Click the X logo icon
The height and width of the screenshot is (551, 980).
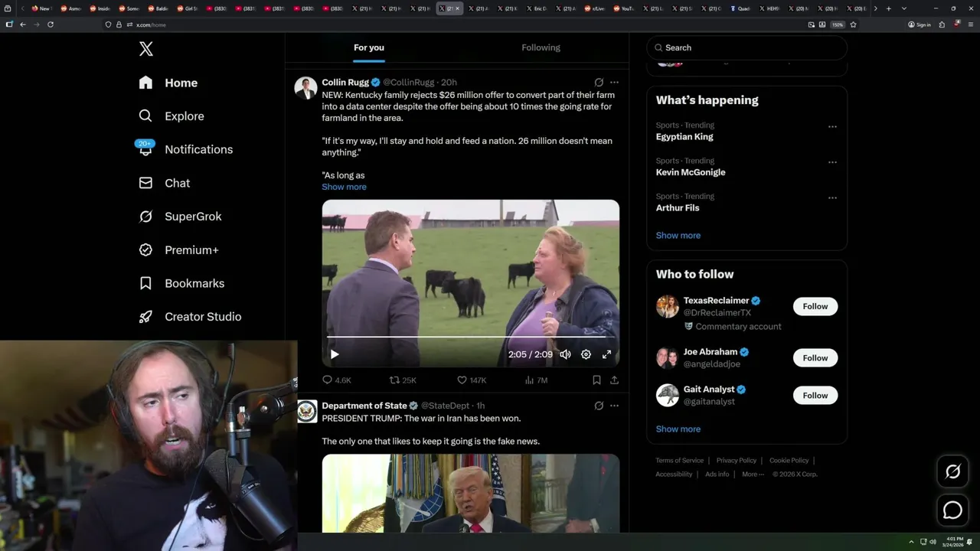coord(146,49)
